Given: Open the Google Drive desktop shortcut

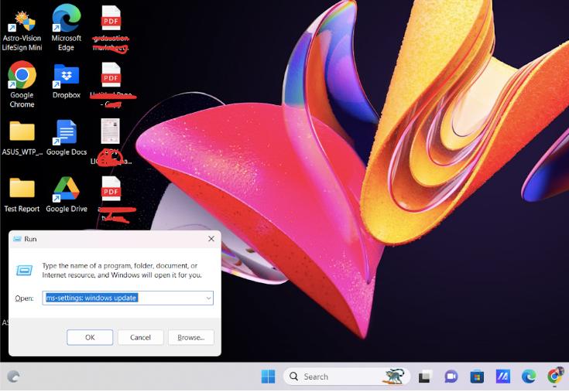Looking at the screenshot, I should tap(67, 194).
